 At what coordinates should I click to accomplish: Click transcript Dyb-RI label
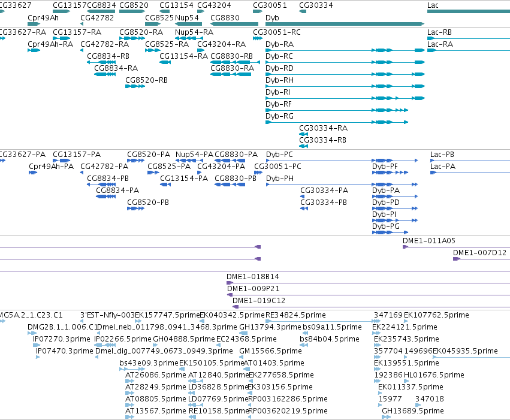(277, 92)
